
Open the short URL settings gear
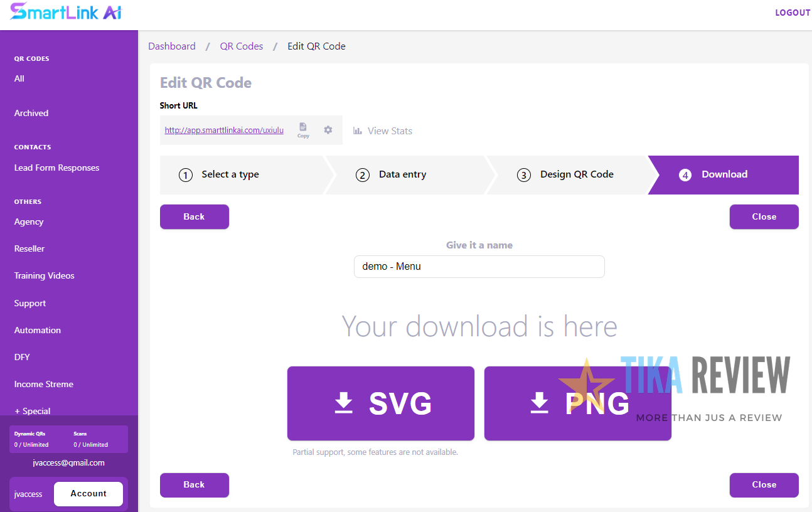point(328,129)
